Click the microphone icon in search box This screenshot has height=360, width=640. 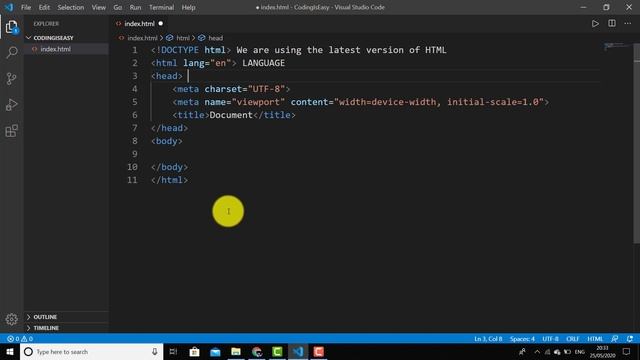[155, 351]
